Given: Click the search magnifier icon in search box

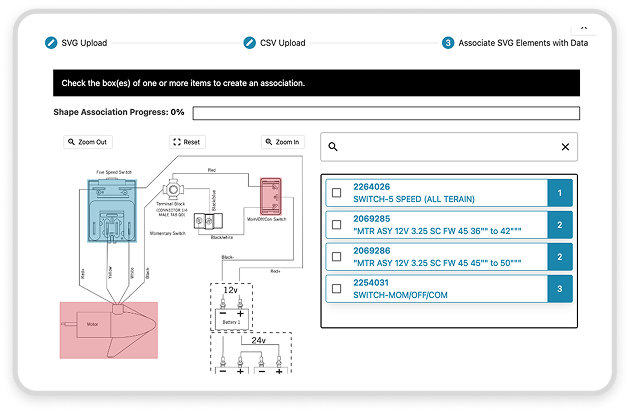Looking at the screenshot, I should coord(333,147).
